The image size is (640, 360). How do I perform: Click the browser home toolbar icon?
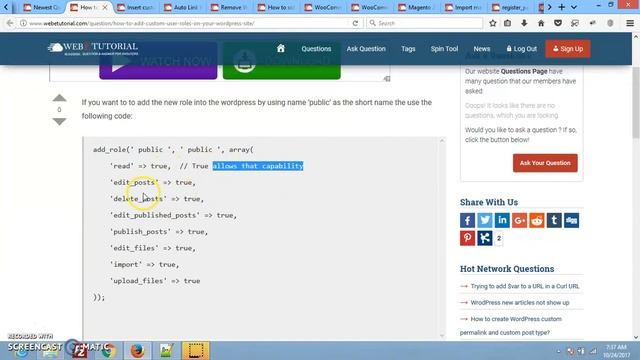pyautogui.click(x=541, y=23)
